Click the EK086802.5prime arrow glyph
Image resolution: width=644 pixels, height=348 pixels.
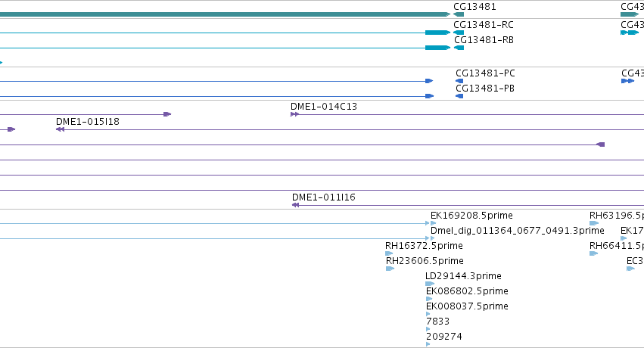coord(429,299)
